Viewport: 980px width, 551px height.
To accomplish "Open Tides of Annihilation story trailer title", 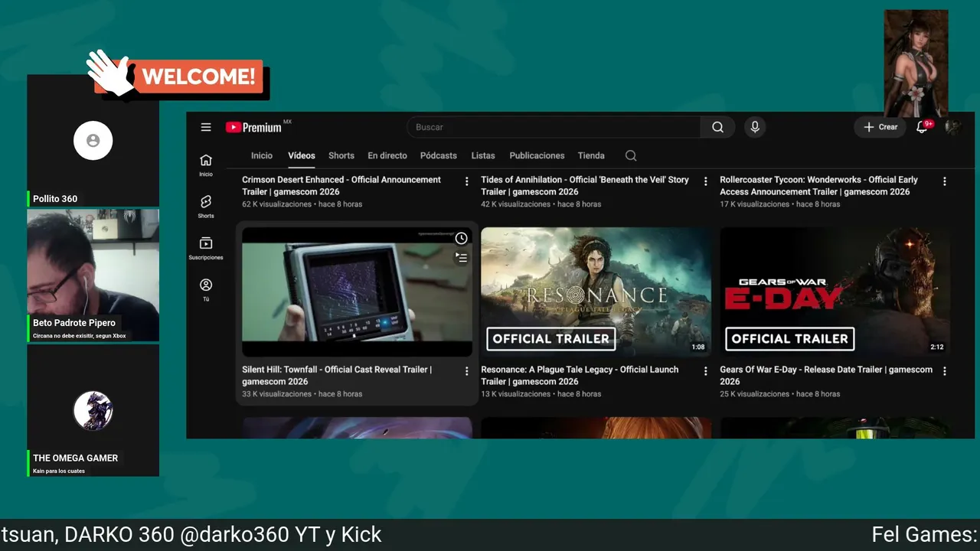I will click(585, 186).
